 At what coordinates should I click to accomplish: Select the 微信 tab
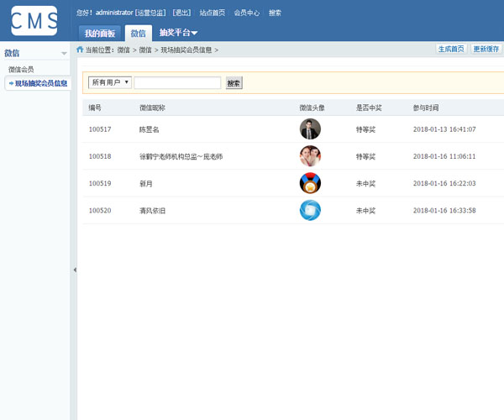[x=139, y=34]
